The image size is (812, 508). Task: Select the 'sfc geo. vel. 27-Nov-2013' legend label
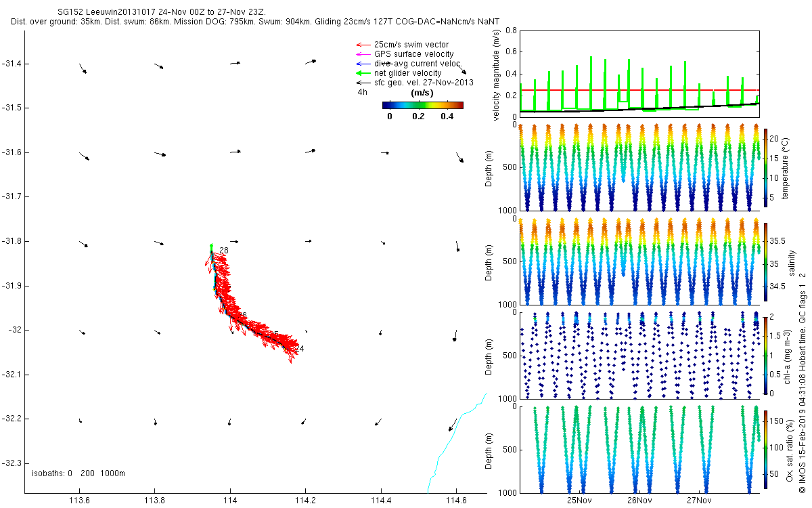point(424,83)
